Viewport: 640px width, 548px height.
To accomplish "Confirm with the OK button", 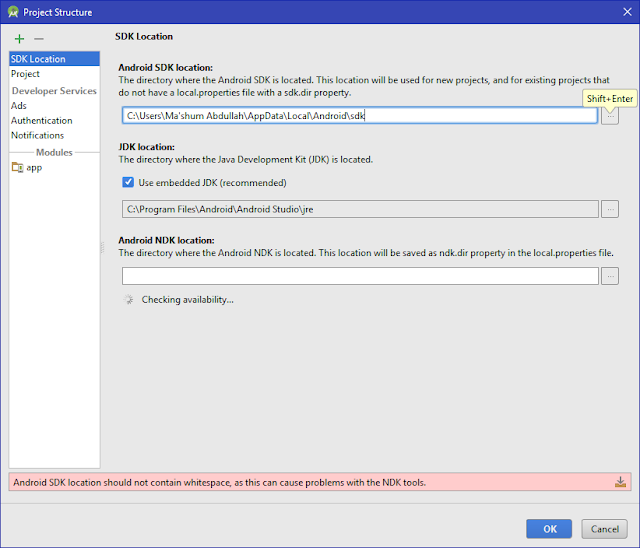I will [549, 529].
